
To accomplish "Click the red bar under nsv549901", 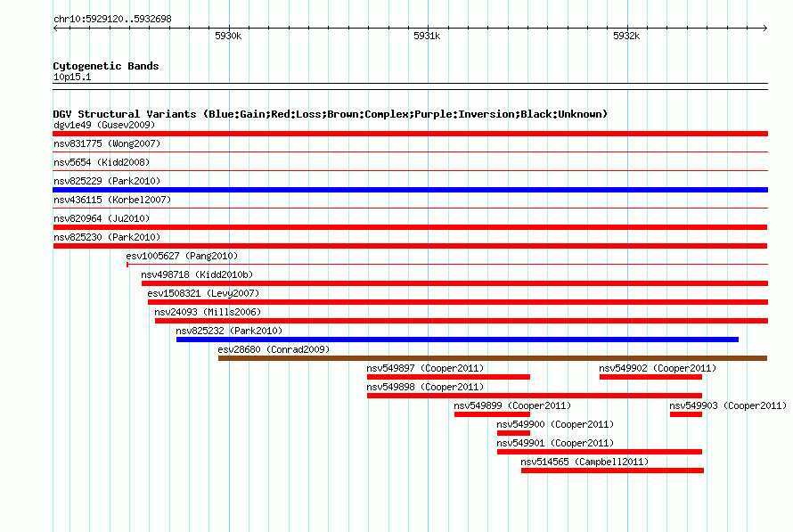I will (x=600, y=452).
